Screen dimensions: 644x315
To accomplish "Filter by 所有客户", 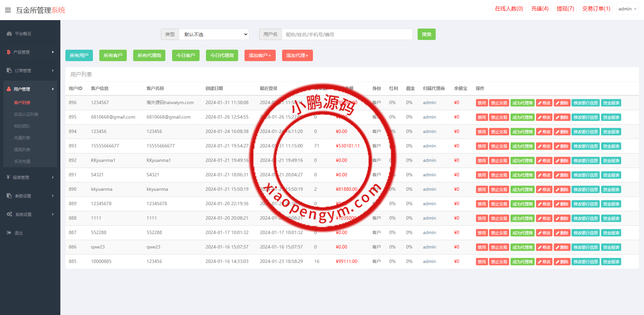I will 113,55.
